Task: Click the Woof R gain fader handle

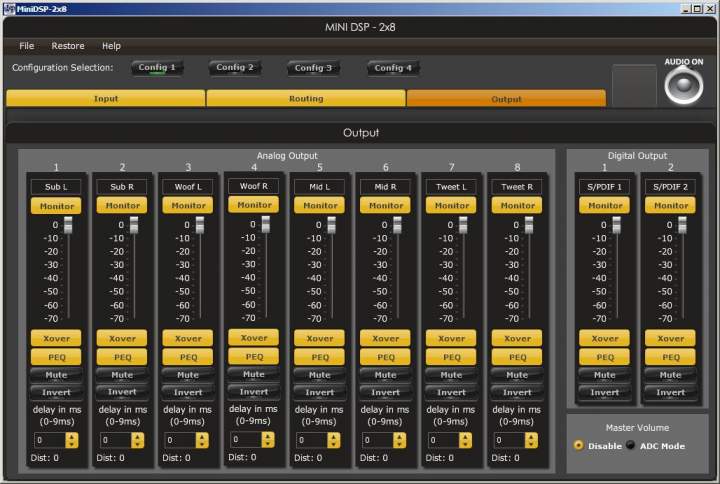Action: tap(266, 224)
